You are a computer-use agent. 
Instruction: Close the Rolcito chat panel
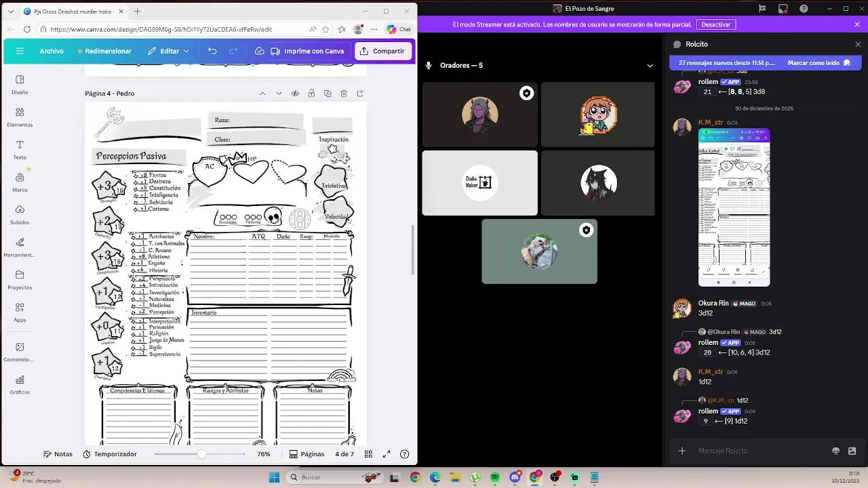click(x=857, y=44)
